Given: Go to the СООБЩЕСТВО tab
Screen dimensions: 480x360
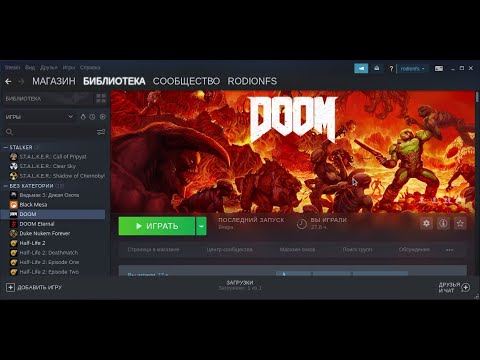Looking at the screenshot, I should click(186, 81).
